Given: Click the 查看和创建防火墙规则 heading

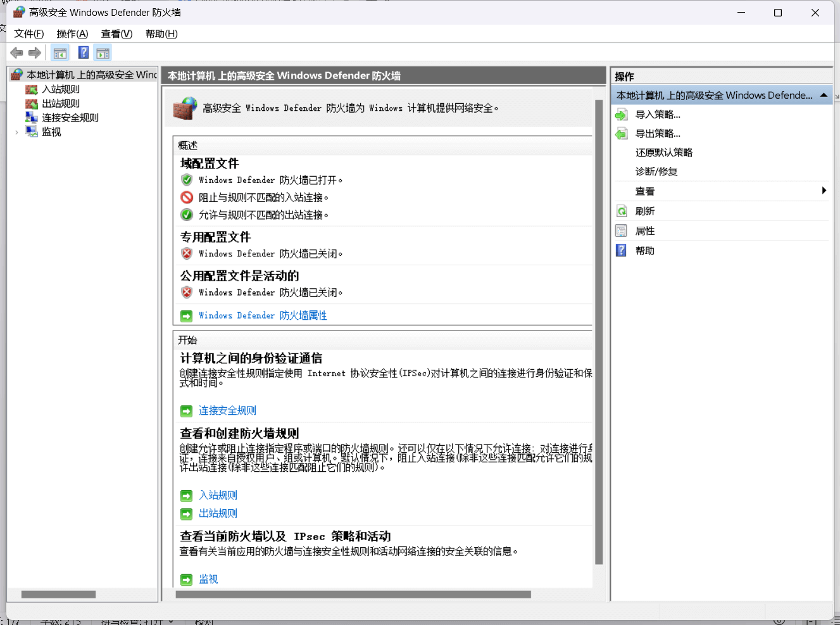Looking at the screenshot, I should 239,433.
